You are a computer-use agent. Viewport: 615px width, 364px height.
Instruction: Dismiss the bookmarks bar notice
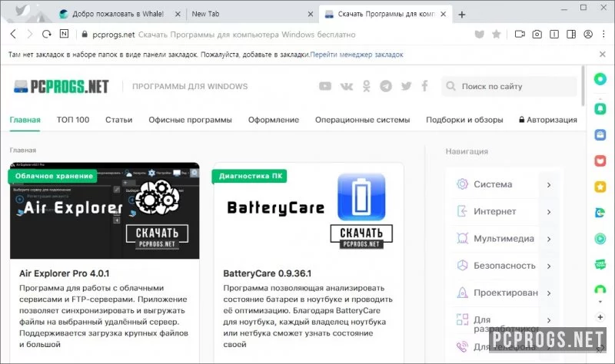click(x=603, y=54)
